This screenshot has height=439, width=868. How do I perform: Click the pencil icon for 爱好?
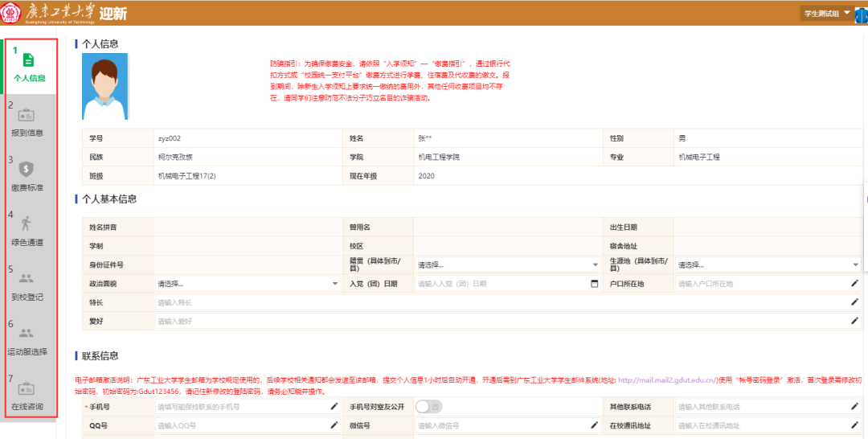click(854, 321)
